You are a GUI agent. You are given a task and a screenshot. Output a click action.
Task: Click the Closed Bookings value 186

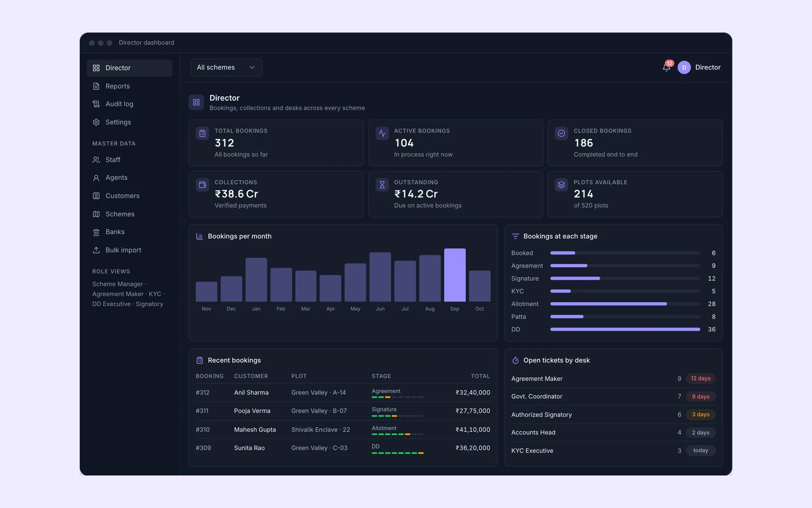[584, 143]
